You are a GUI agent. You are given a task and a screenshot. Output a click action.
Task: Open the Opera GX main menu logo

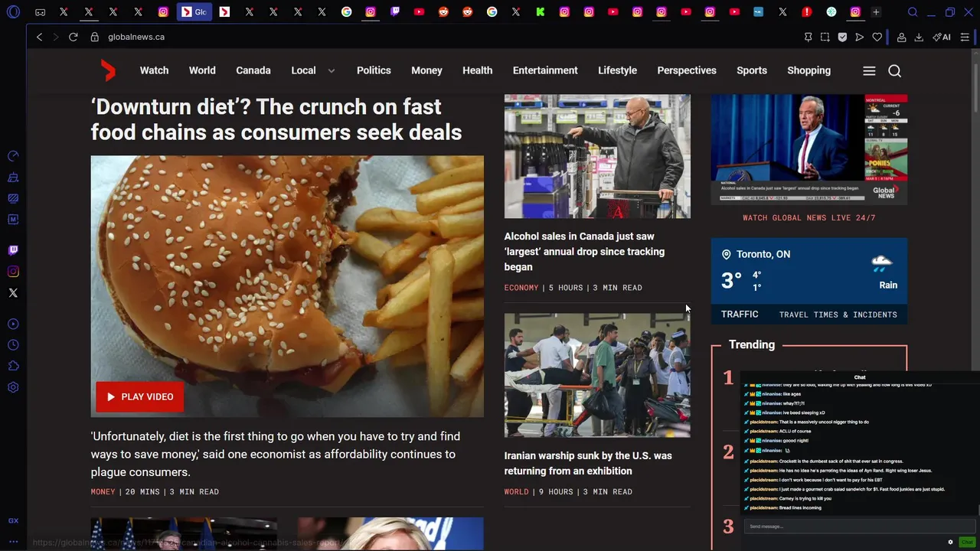[x=13, y=12]
